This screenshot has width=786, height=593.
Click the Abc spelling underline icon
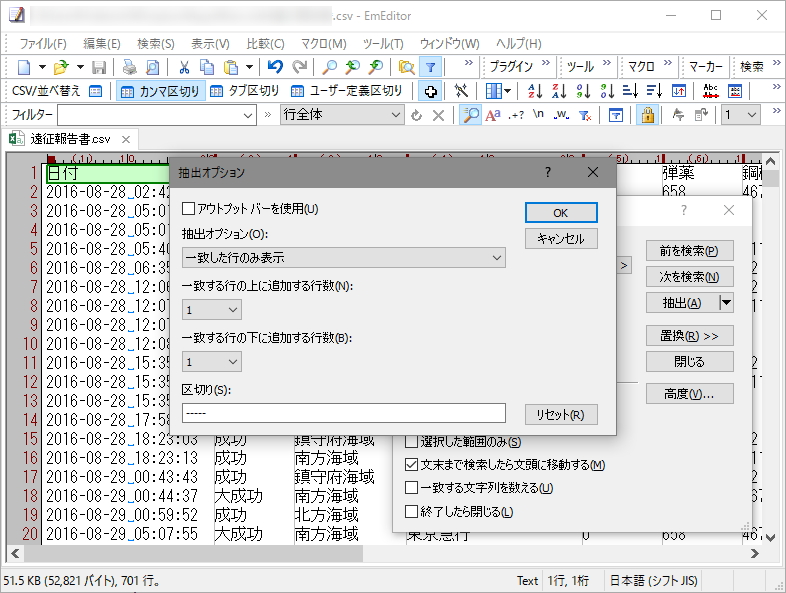pos(711,91)
